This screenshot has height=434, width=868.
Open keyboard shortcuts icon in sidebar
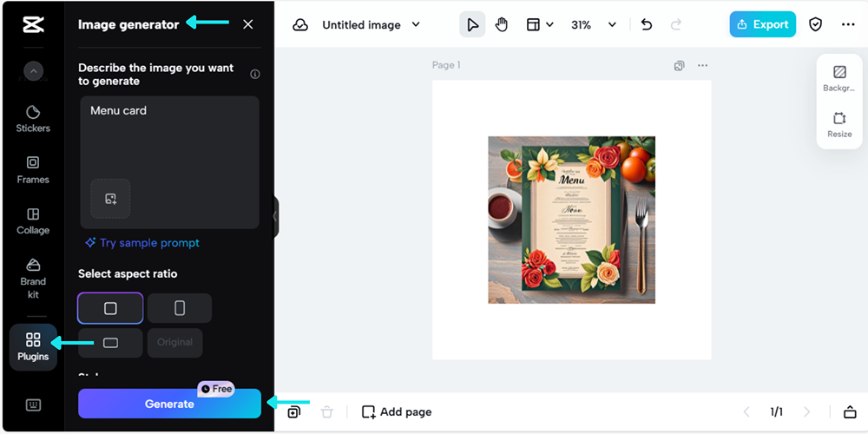[33, 405]
